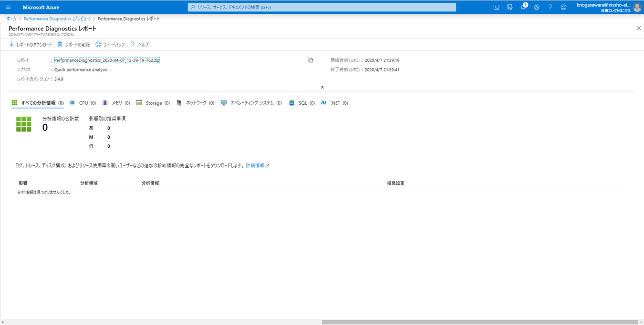Open the directory and subscription filter icon
The height and width of the screenshot is (325, 644).
(509, 7)
